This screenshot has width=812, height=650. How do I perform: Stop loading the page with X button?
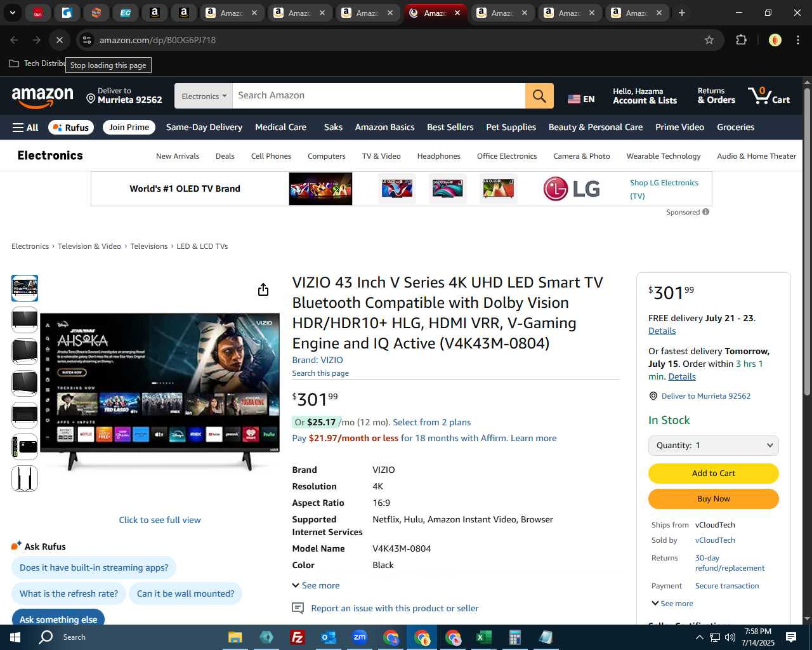tap(59, 40)
